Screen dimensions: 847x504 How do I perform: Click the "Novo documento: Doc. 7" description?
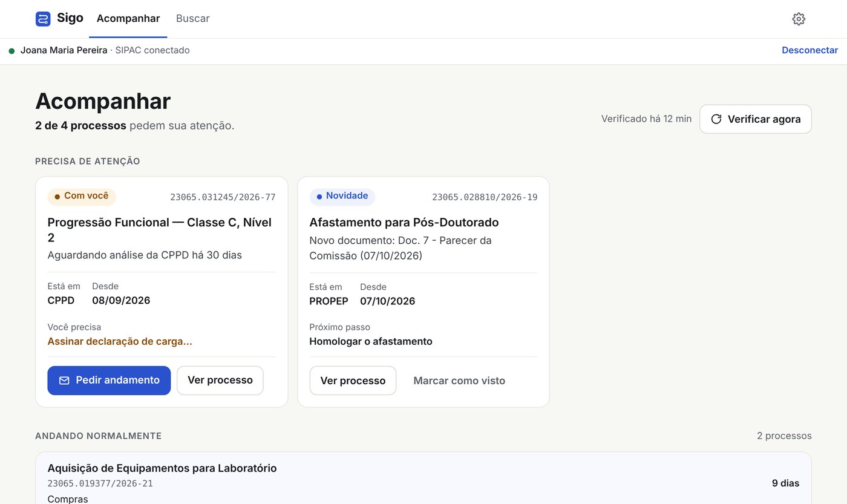coord(401,248)
